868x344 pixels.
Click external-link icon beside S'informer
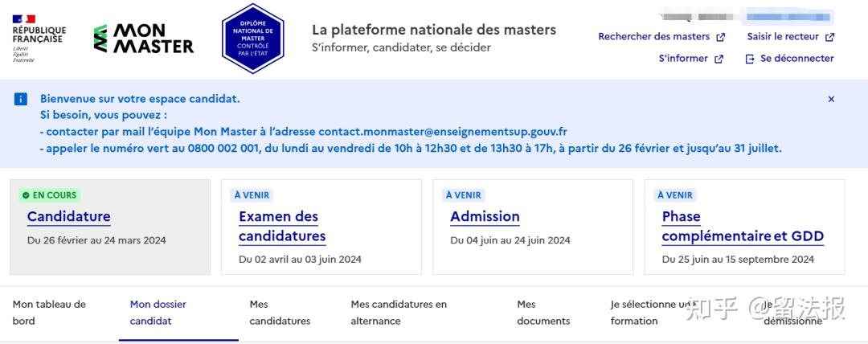719,59
